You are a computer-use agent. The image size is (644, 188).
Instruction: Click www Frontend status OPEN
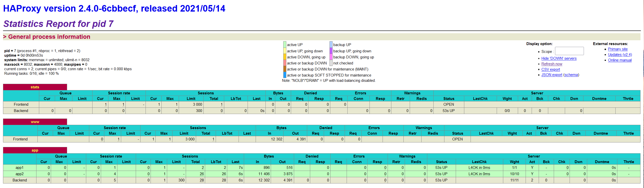(457, 139)
